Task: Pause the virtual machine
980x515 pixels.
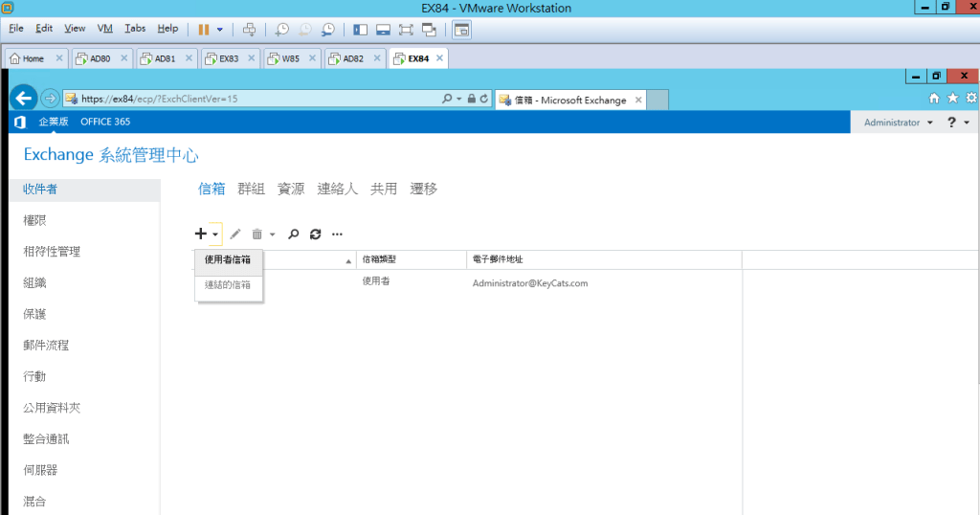Action: 203,30
